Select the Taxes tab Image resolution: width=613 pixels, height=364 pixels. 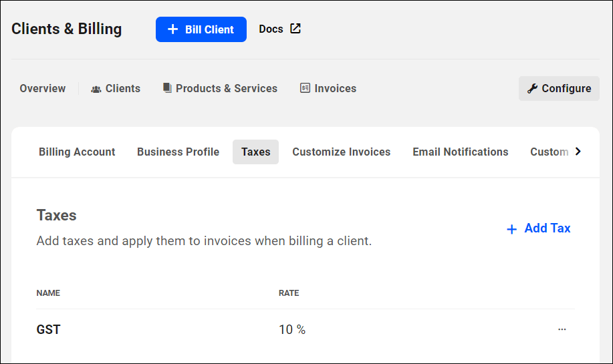coord(255,152)
